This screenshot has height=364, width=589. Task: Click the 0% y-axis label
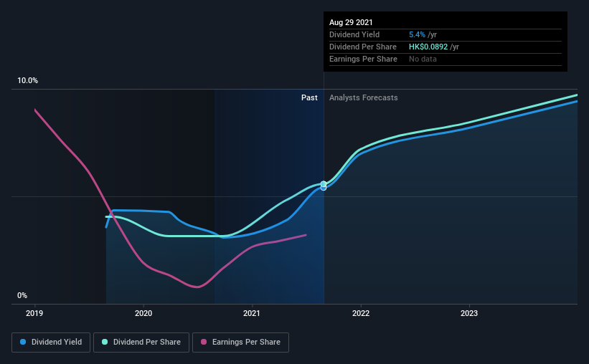tap(22, 296)
